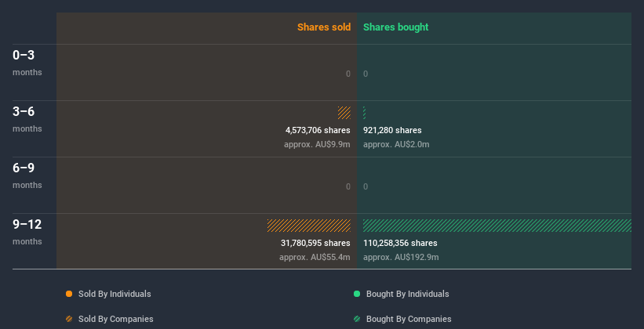Click the approx. AU$2.0m amount

pyautogui.click(x=396, y=144)
